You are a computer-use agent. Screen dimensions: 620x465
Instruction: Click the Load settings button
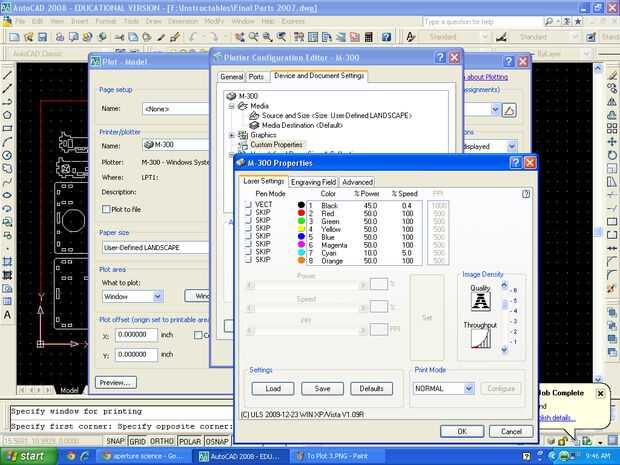click(x=273, y=389)
